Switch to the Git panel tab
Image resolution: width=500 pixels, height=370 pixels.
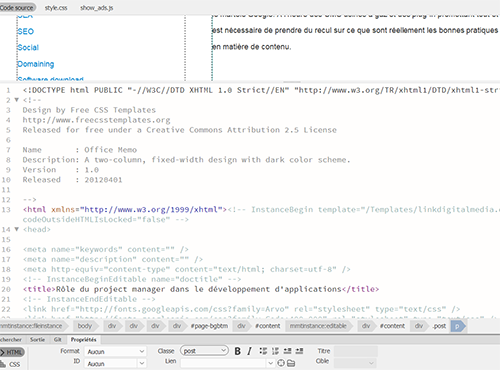click(x=58, y=339)
